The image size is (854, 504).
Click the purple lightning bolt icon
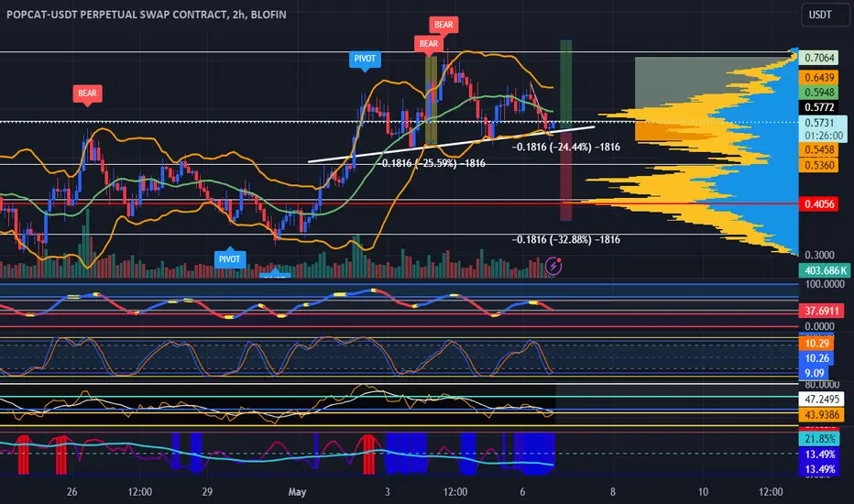click(x=553, y=266)
